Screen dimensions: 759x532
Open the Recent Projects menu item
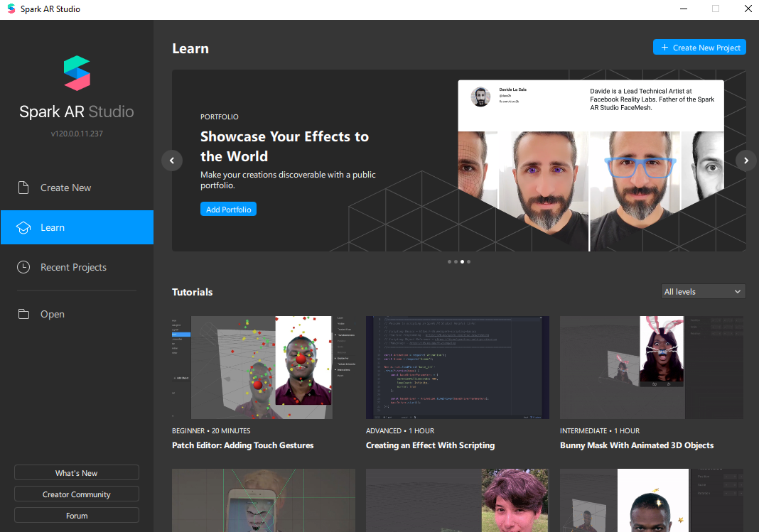73,267
